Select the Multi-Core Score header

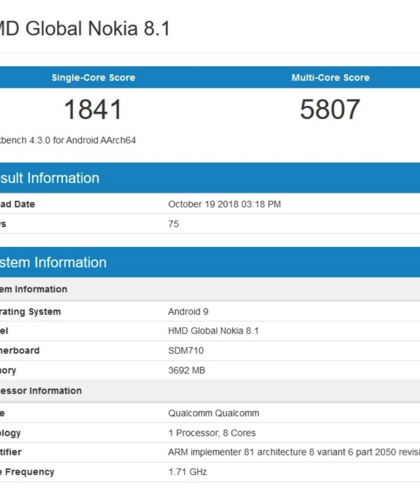pos(330,78)
